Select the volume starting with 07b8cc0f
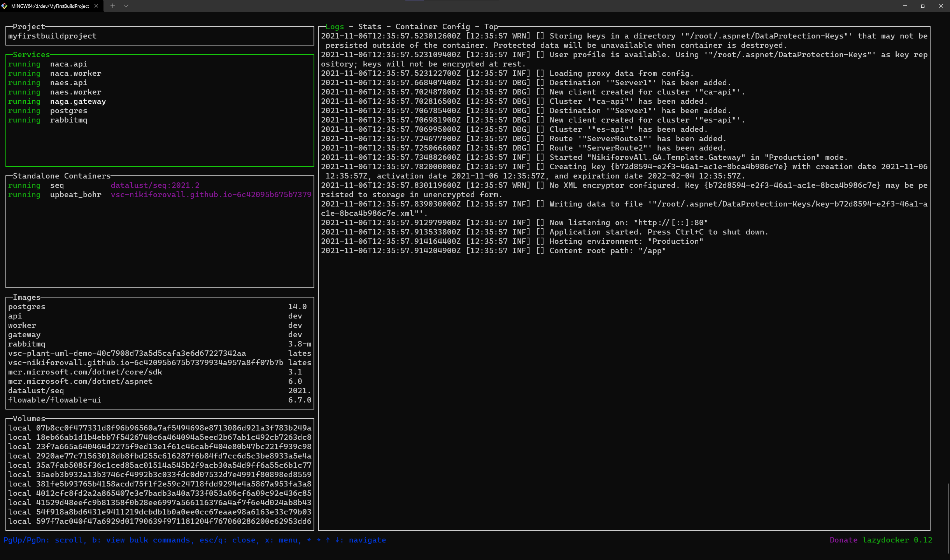This screenshot has height=560, width=950. pyautogui.click(x=160, y=428)
